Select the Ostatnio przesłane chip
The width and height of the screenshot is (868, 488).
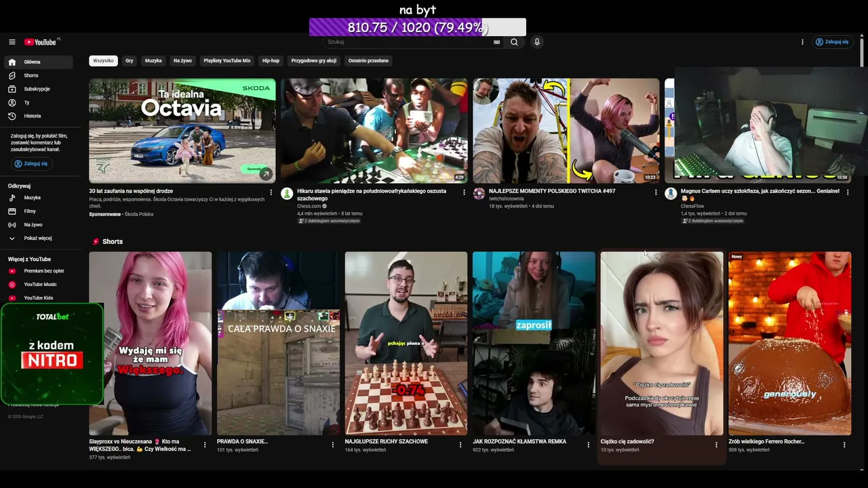368,61
